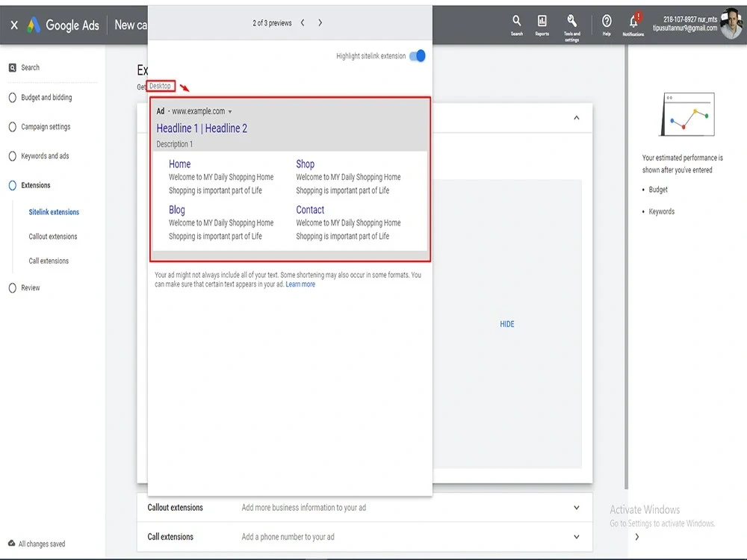The image size is (747, 560).
Task: Select Campaign settings step circle
Action: (13, 127)
